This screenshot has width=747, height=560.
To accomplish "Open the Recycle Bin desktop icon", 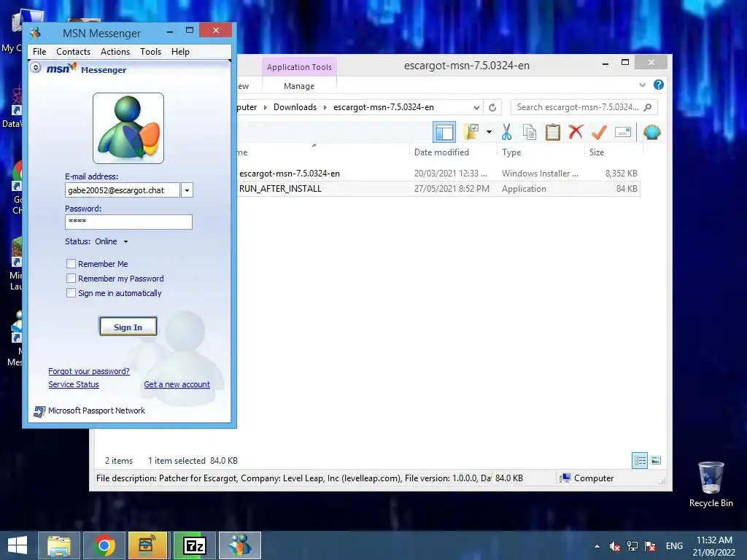I will pos(711,484).
